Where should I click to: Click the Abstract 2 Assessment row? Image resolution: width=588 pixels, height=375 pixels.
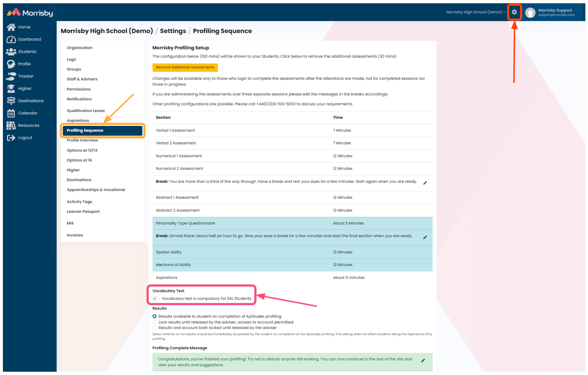point(293,210)
